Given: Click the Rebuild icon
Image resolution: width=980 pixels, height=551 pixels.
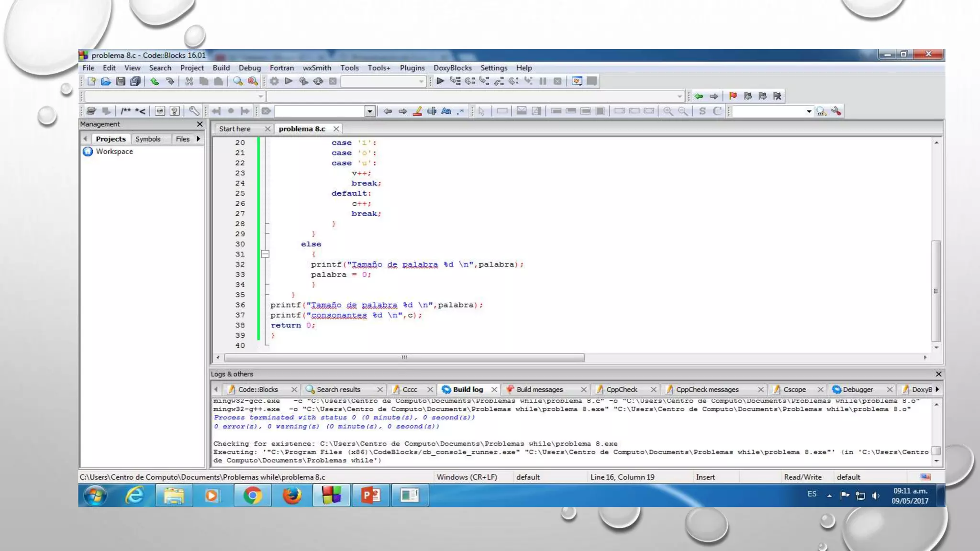Looking at the screenshot, I should tap(318, 81).
